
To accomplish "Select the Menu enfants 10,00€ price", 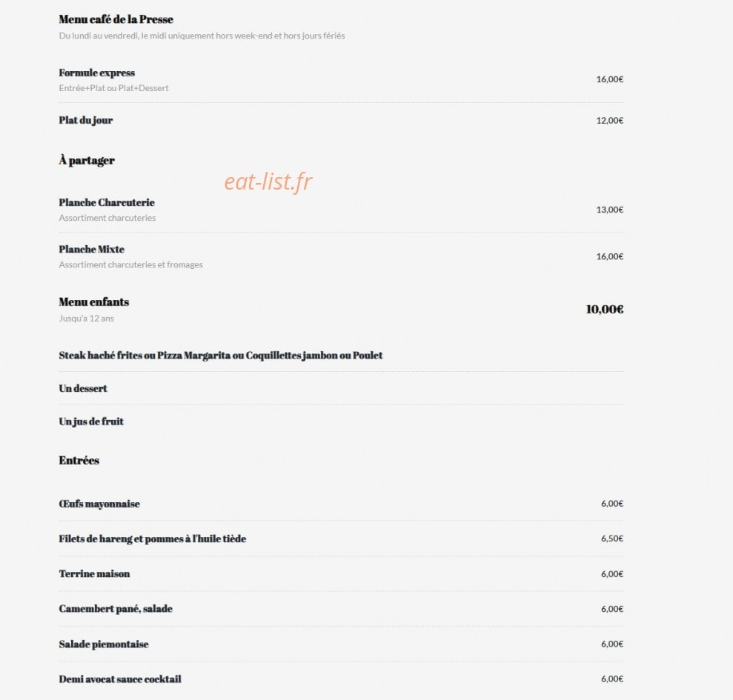I will tap(605, 310).
